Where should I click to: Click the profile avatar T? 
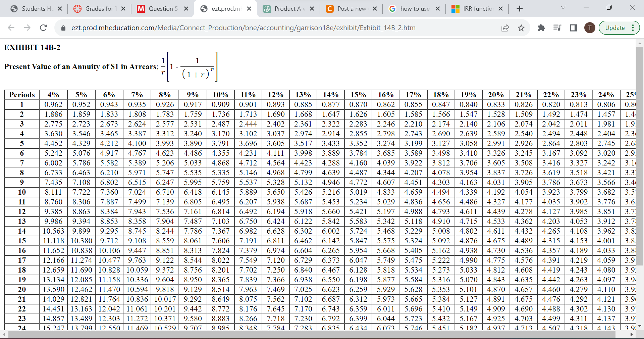click(590, 28)
